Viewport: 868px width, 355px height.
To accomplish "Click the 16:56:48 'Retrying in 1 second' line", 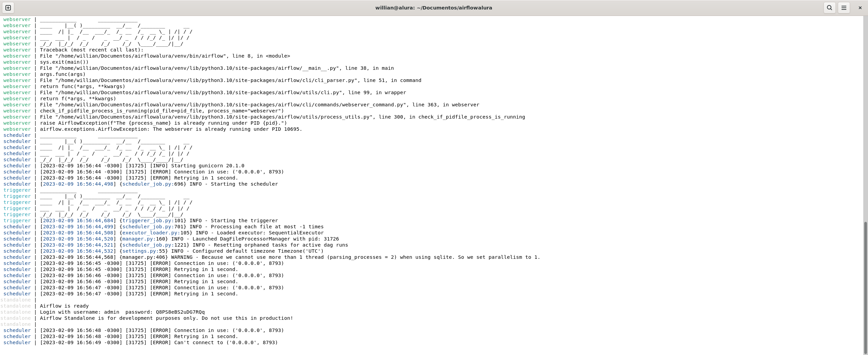I will point(139,336).
